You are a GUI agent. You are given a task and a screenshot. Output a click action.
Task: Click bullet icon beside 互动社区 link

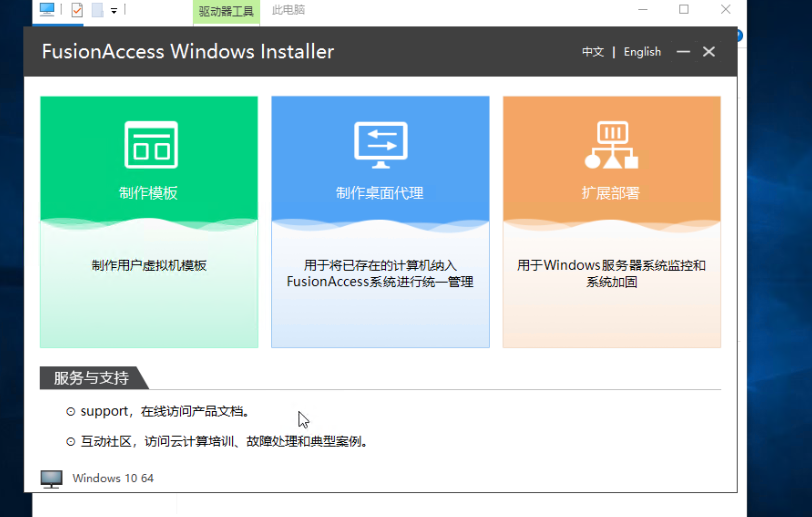coord(70,442)
